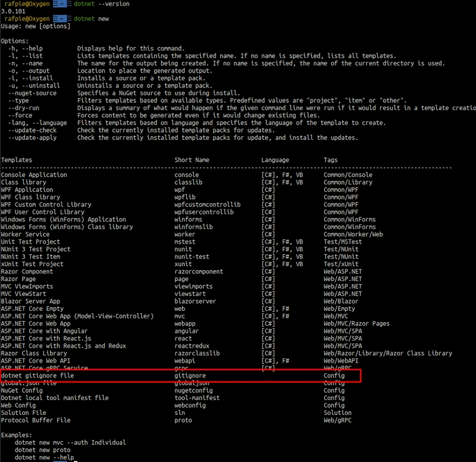The height and width of the screenshot is (462, 476).
Task: Click the 'sln' short name
Action: tap(180, 413)
